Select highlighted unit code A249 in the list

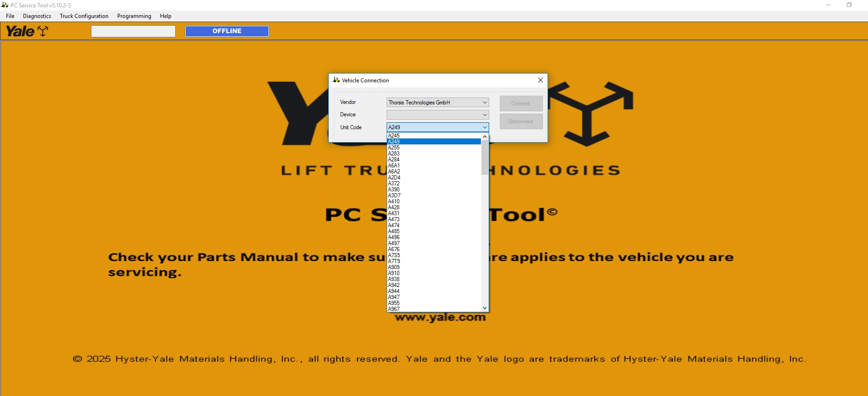coord(434,142)
